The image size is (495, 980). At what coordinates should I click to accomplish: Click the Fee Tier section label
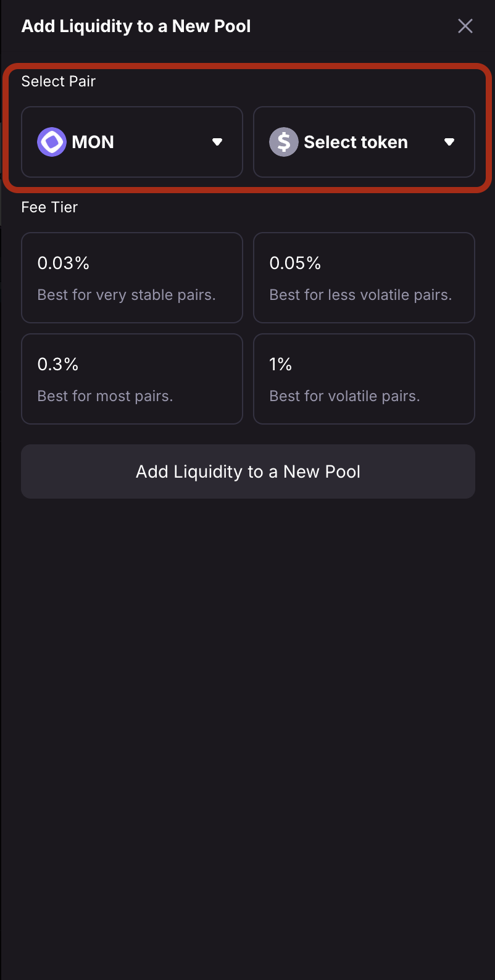pos(49,207)
